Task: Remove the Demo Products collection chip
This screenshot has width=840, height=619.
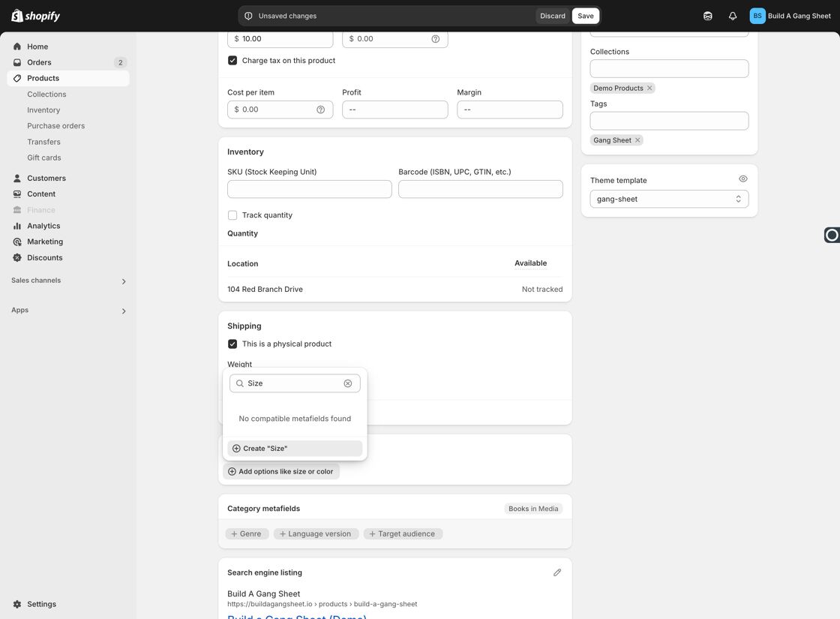Action: click(649, 88)
